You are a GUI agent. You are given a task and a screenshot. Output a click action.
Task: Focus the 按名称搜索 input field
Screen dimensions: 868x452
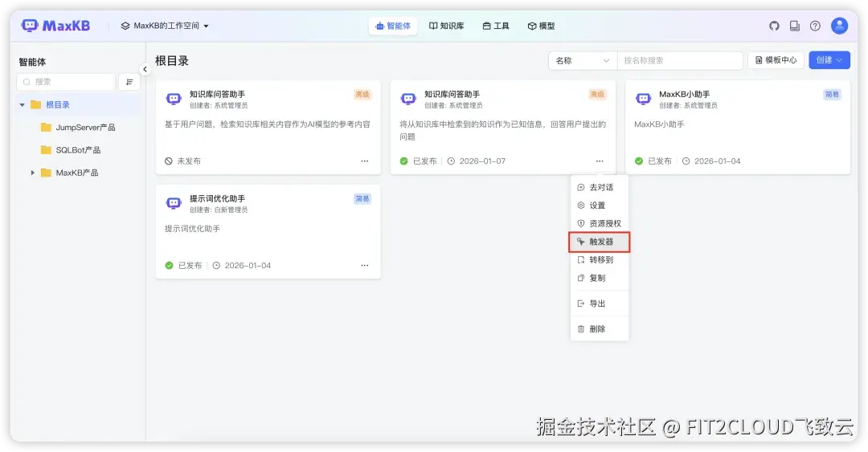[679, 60]
